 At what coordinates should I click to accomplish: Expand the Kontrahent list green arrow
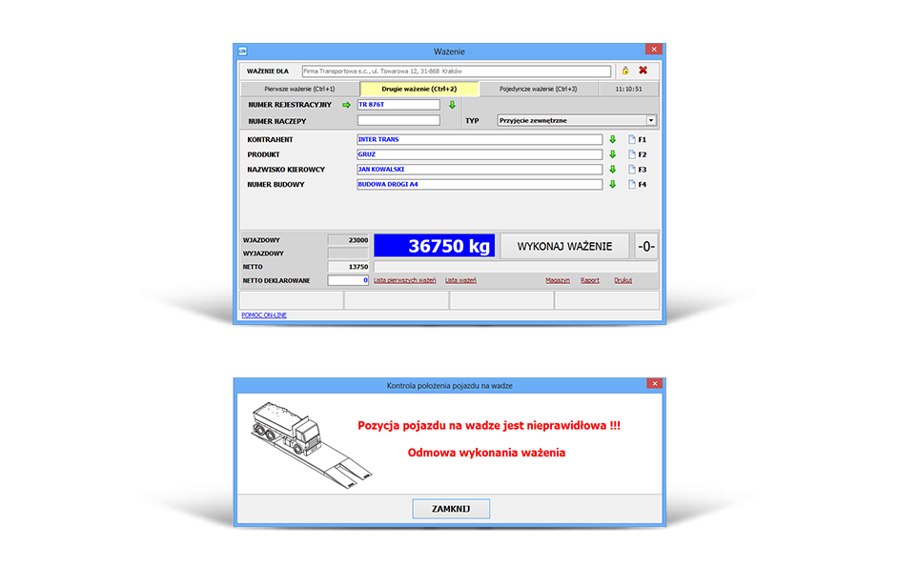tap(612, 139)
